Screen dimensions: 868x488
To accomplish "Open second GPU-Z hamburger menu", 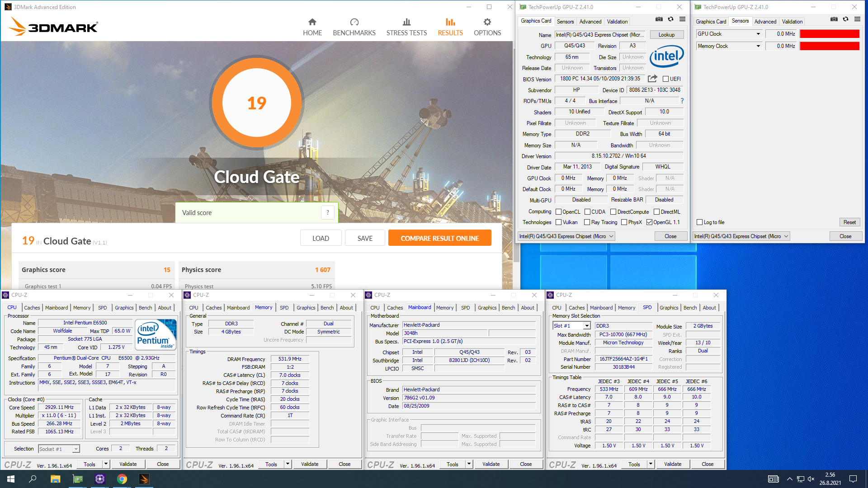I will pyautogui.click(x=858, y=19).
